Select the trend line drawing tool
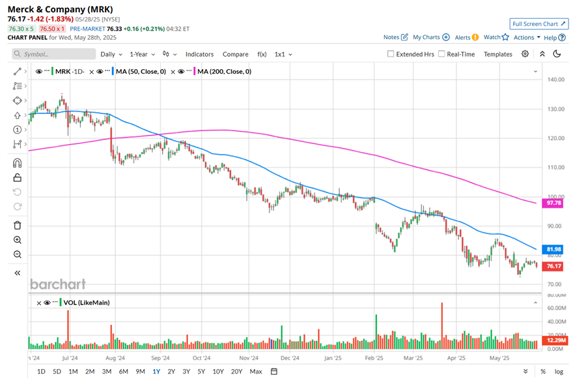588x384 pixels. (17, 71)
